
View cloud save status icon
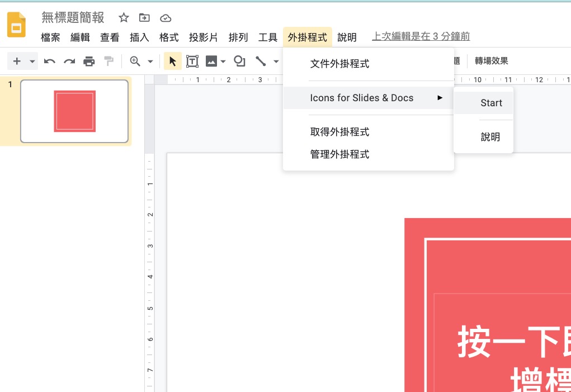coord(166,18)
